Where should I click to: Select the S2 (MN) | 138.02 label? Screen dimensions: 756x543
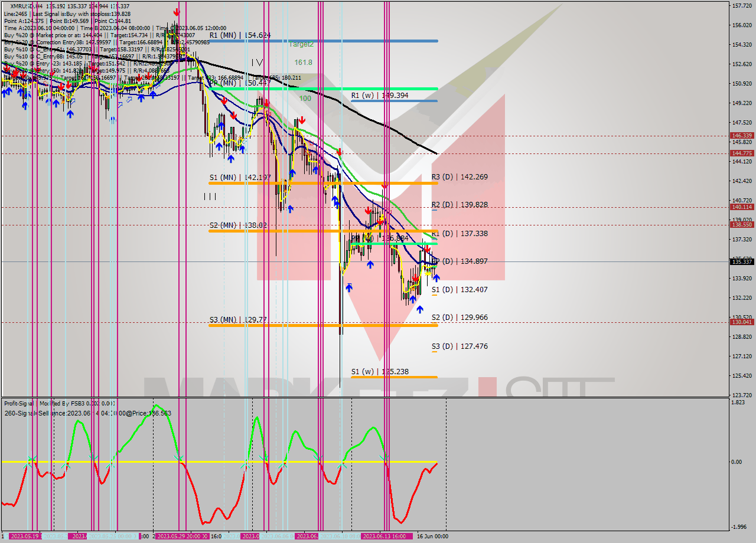pyautogui.click(x=238, y=225)
